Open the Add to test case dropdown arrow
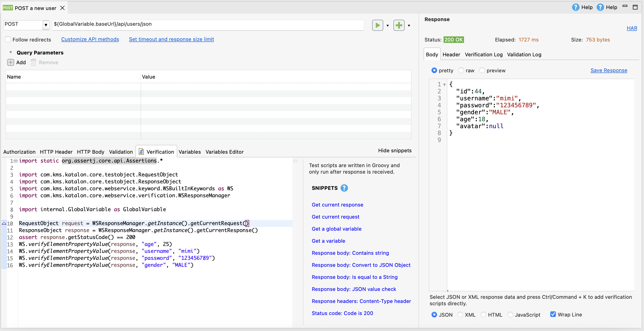The height and width of the screenshot is (331, 644). [409, 25]
